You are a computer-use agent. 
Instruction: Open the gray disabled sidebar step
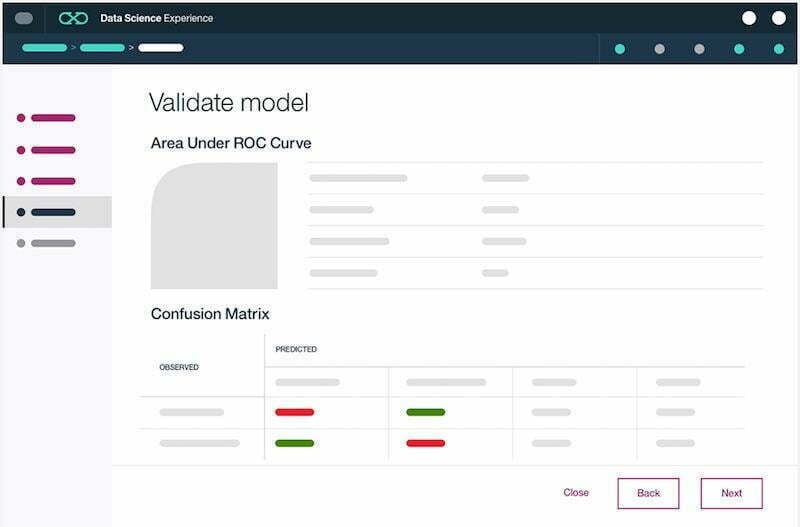tap(46, 243)
